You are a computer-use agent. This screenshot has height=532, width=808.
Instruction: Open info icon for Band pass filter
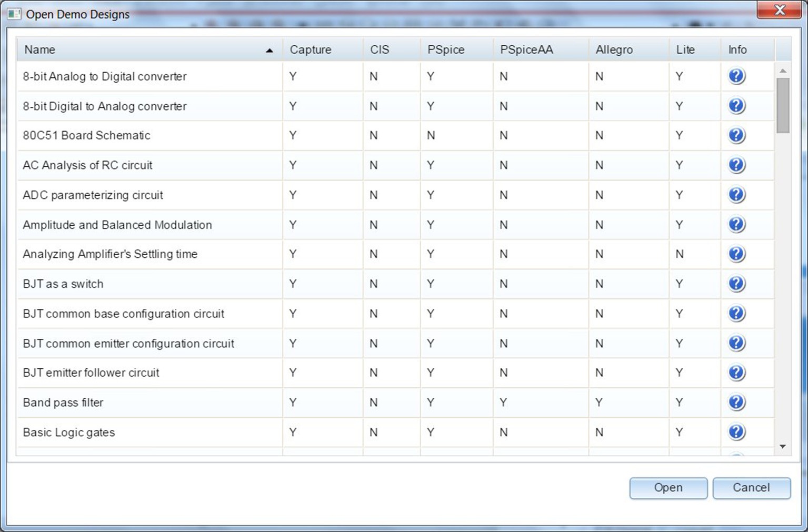pos(736,403)
